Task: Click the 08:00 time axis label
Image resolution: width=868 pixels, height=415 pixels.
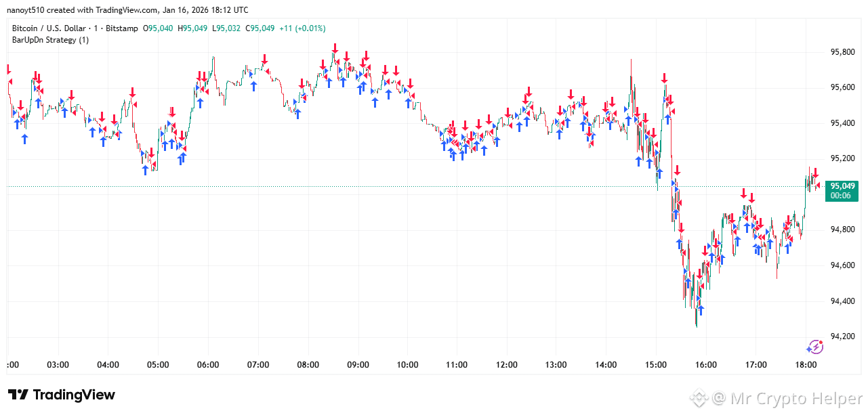Action: click(x=308, y=364)
